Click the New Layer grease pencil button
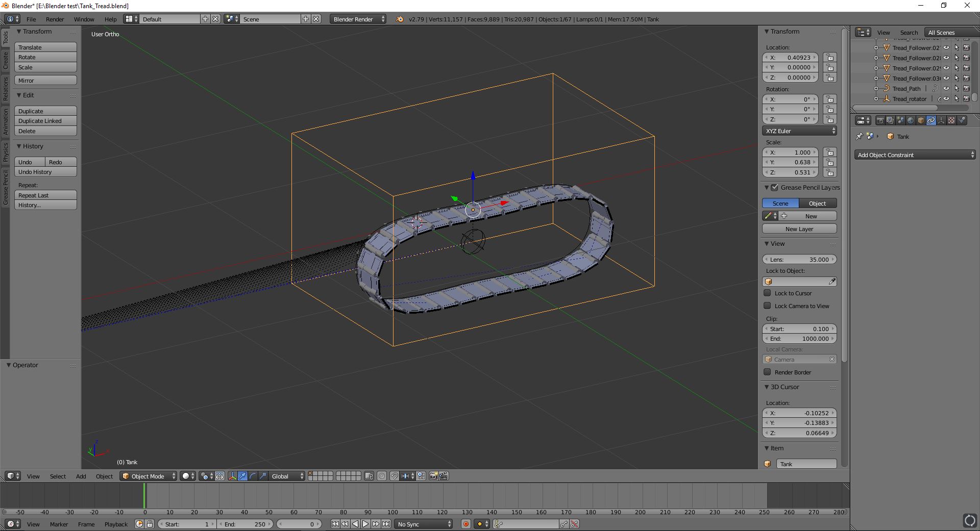This screenshot has height=531, width=980. click(x=799, y=229)
